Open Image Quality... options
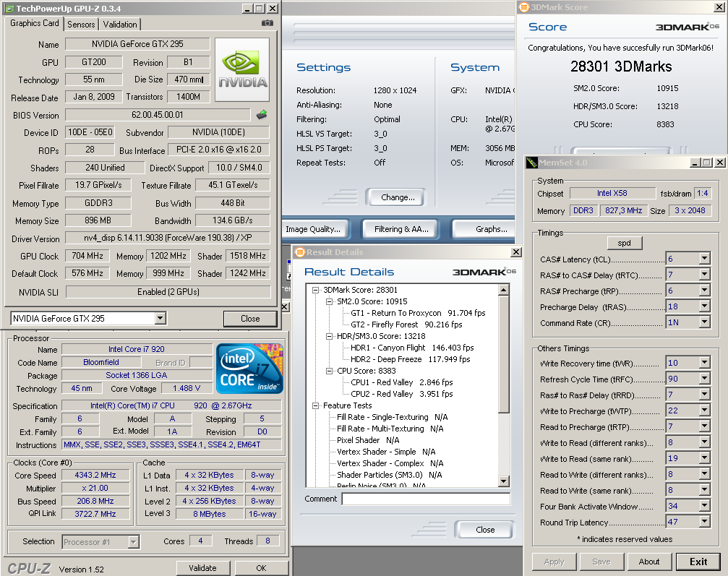 pyautogui.click(x=313, y=229)
